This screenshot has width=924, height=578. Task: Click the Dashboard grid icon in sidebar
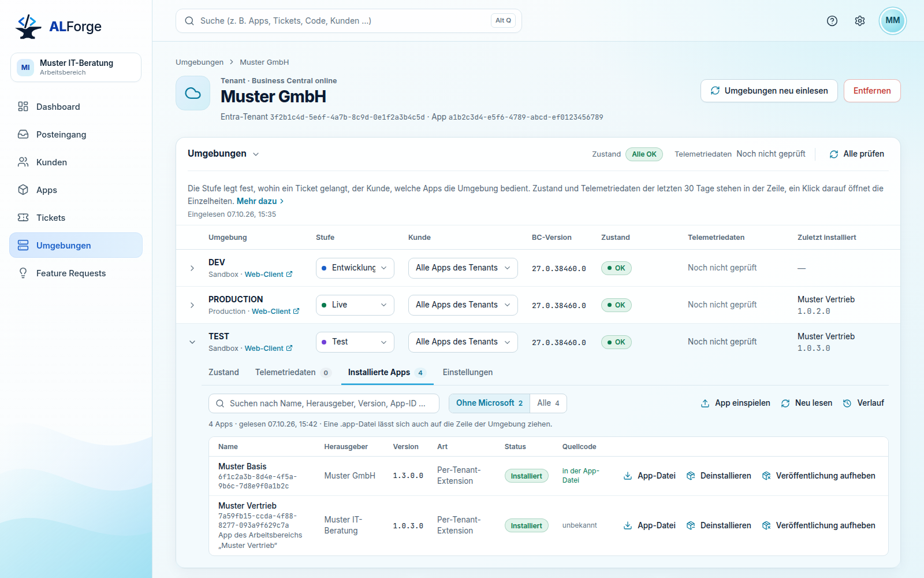pyautogui.click(x=23, y=106)
